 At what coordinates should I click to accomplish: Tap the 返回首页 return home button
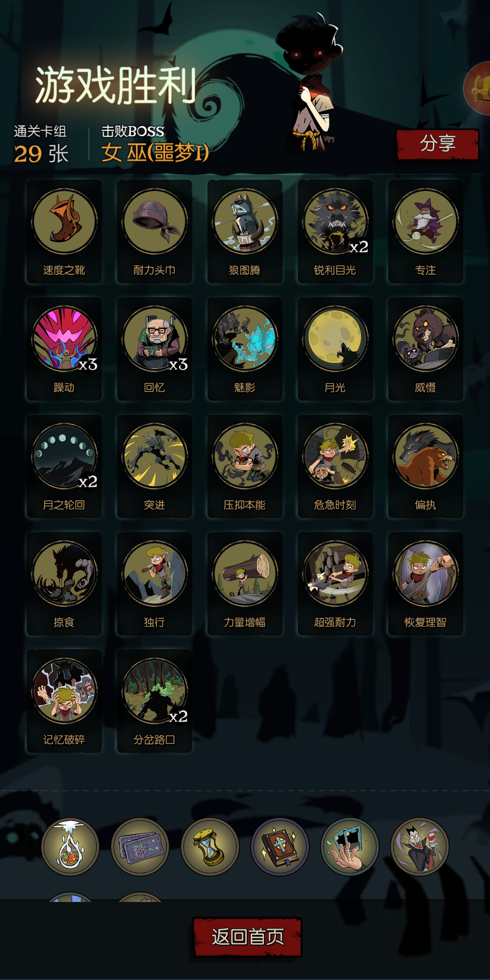[x=247, y=937]
